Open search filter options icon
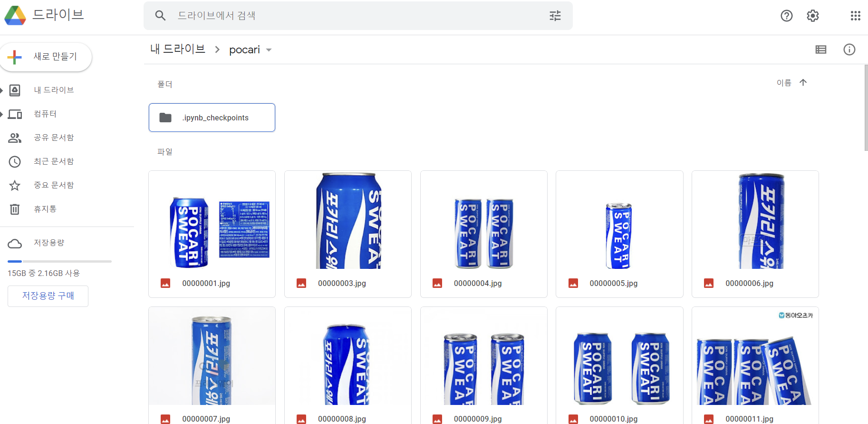This screenshot has width=868, height=424. 555,16
